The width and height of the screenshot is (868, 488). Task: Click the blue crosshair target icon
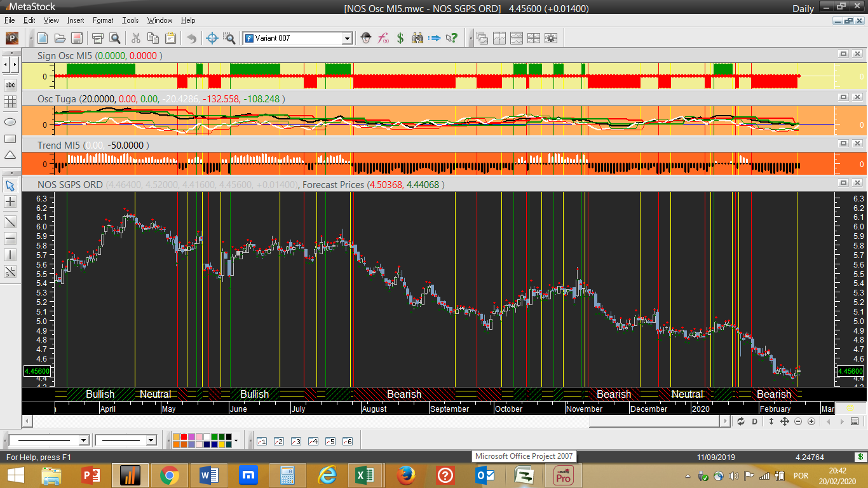[213, 38]
